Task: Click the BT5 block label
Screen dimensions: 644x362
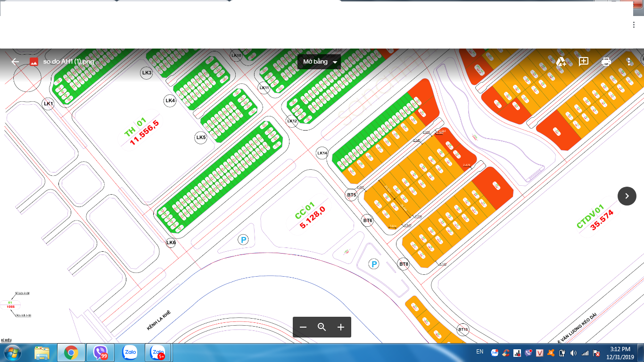Action: click(x=351, y=194)
